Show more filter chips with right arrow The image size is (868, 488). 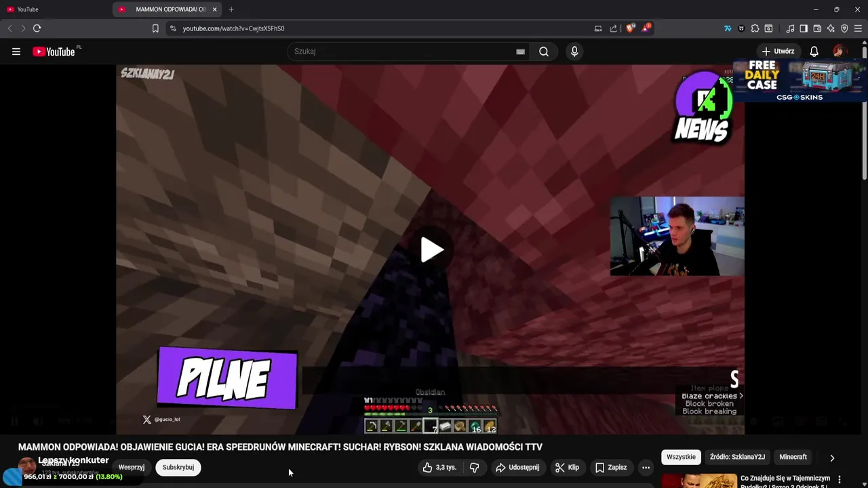(x=832, y=457)
